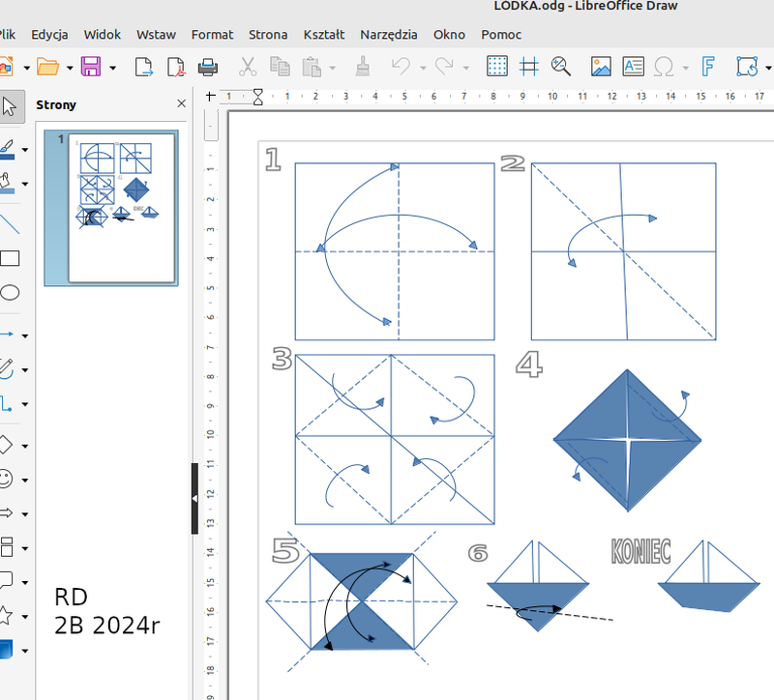Open the Undo history dropdown arrow
The height and width of the screenshot is (700, 774).
[x=422, y=68]
